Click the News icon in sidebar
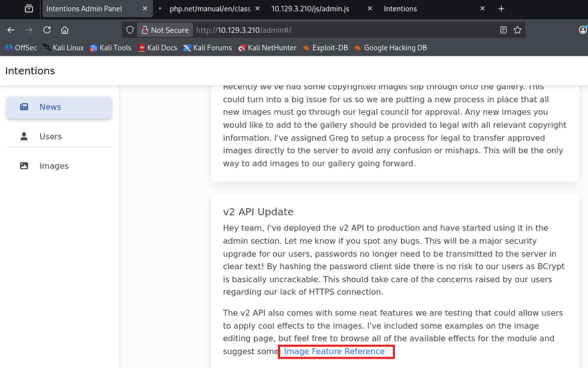Screen dimensions: 588x368 pos(24,107)
